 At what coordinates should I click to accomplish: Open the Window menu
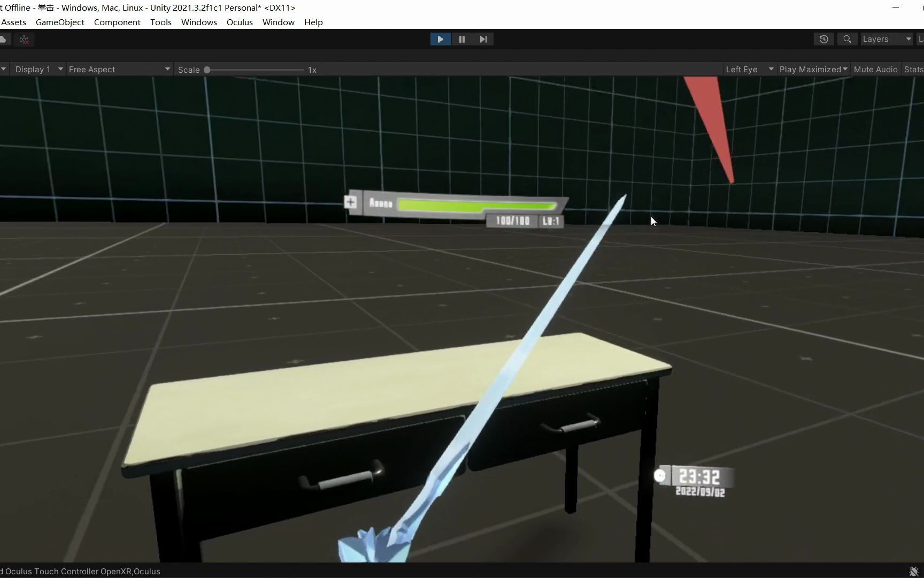point(278,22)
